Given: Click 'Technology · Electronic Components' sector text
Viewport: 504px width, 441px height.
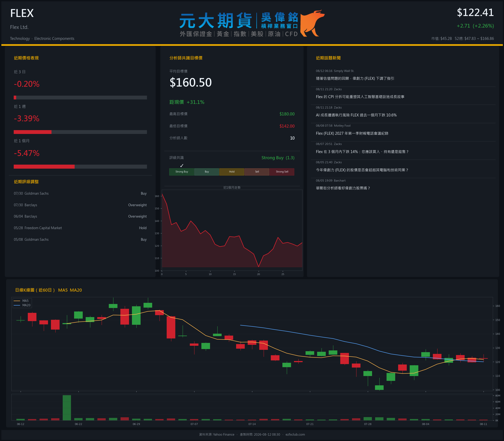Looking at the screenshot, I should click(42, 38).
